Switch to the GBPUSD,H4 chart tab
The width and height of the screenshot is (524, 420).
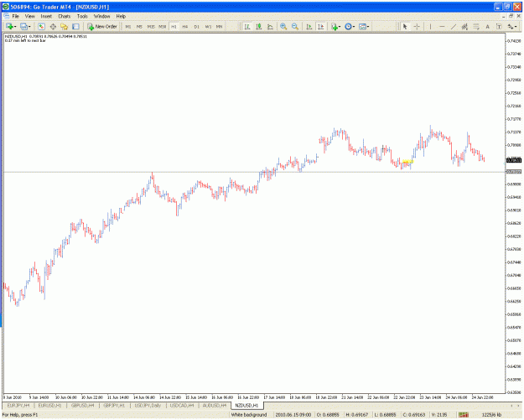[x=82, y=405]
